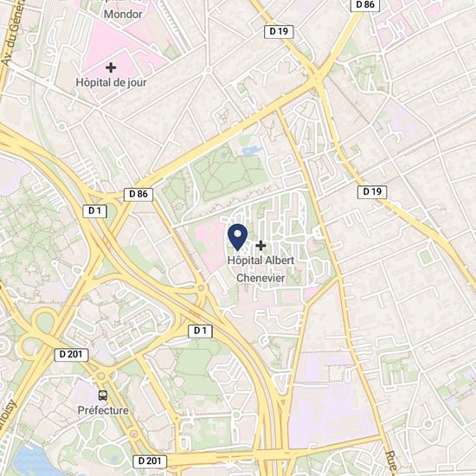Select the D 201 shield near the roundabout
This screenshot has height=476, width=476.
pyautogui.click(x=71, y=355)
